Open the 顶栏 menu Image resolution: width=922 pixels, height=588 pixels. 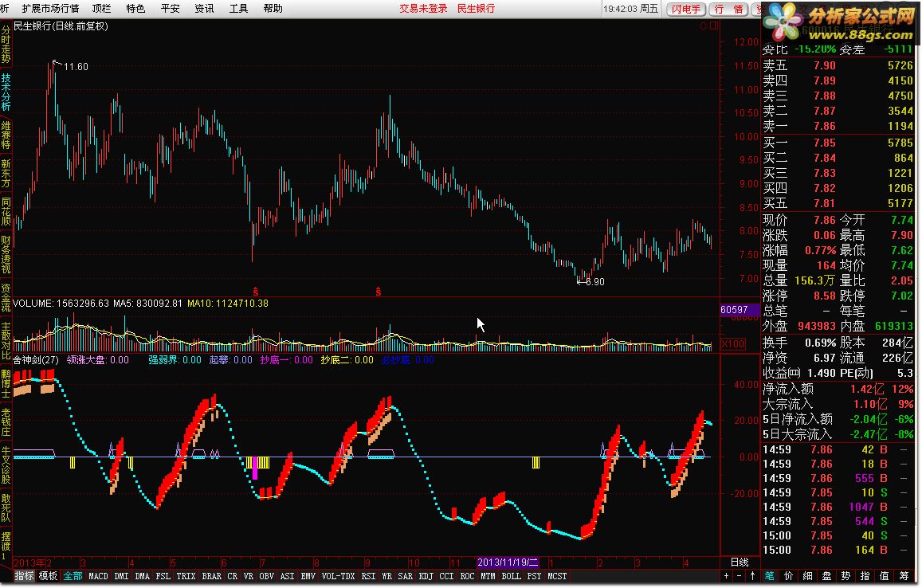(x=102, y=8)
